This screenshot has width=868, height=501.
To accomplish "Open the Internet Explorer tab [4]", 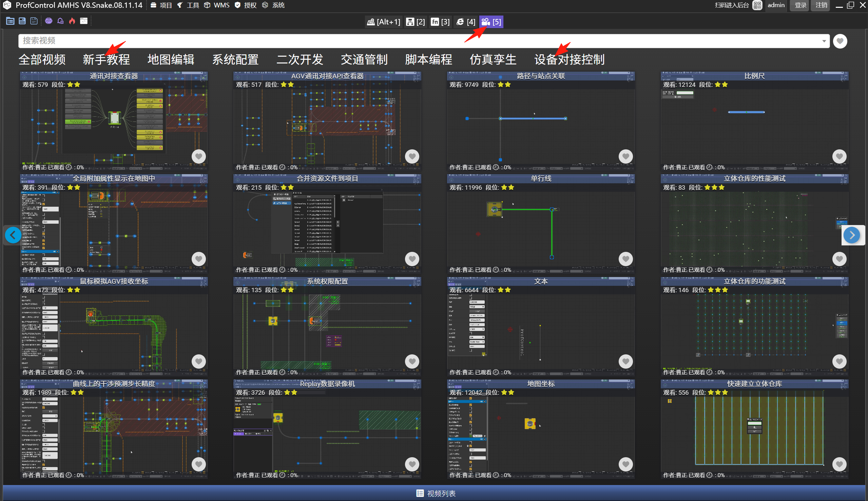I will pos(466,22).
